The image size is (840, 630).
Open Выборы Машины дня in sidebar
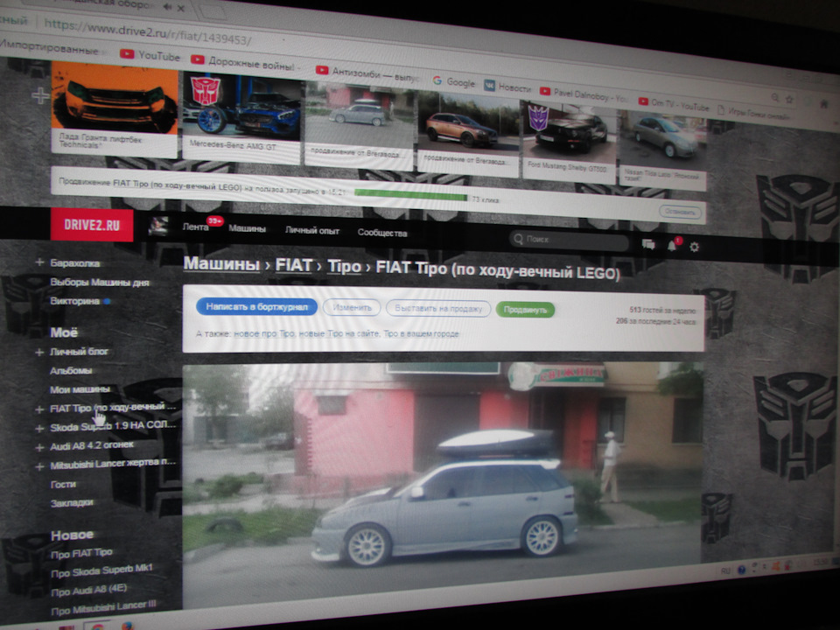pos(100,283)
